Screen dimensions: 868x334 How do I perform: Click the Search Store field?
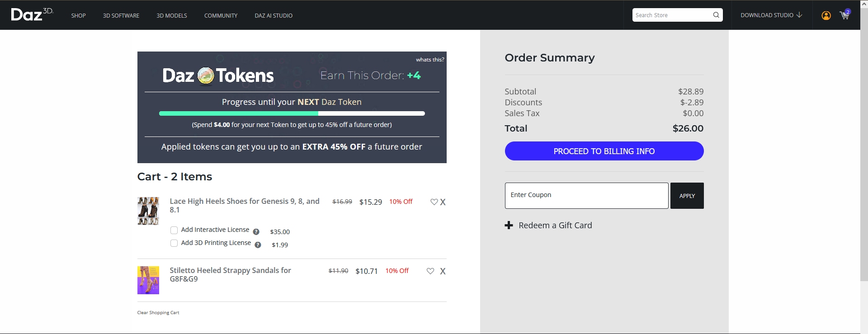point(672,15)
